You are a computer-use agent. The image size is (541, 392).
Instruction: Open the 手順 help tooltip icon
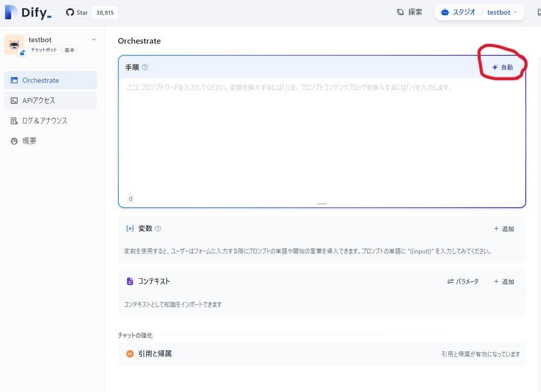coord(145,67)
